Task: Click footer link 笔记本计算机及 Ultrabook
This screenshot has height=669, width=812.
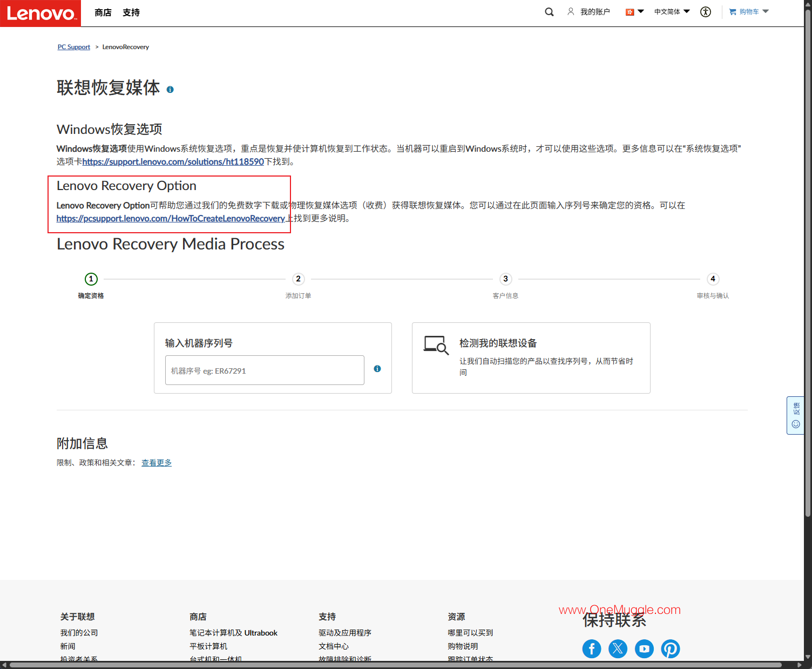Action: 233,633
